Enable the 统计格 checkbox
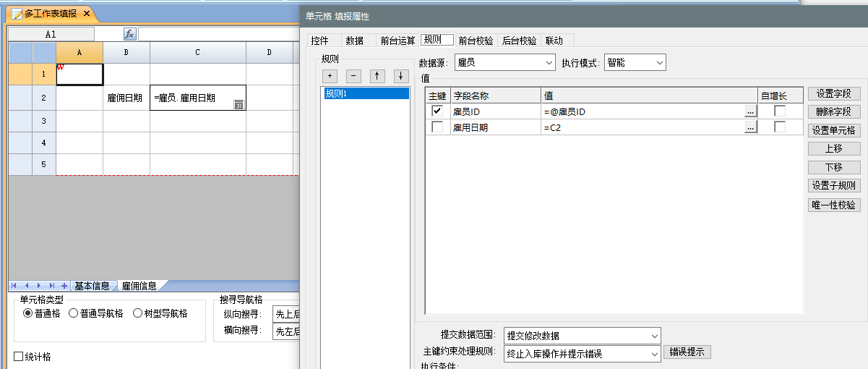 point(19,357)
